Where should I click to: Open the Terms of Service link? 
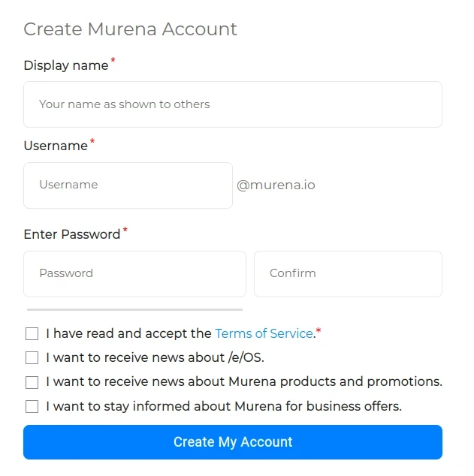264,333
